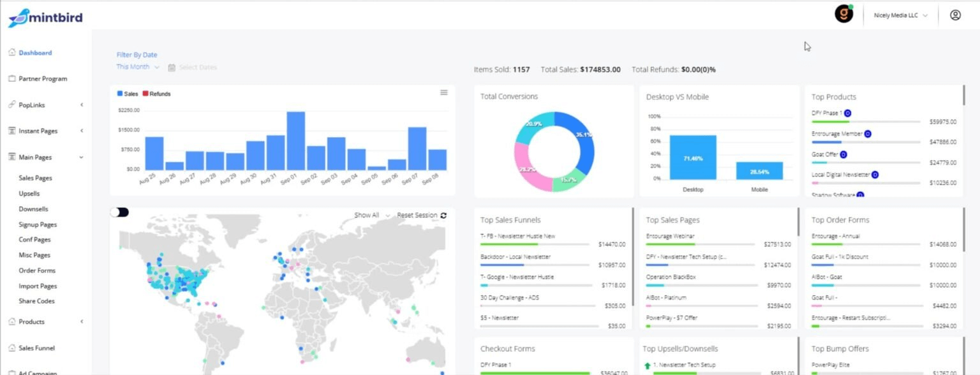
Task: Click info badge next to Entourage Member
Action: (868, 134)
